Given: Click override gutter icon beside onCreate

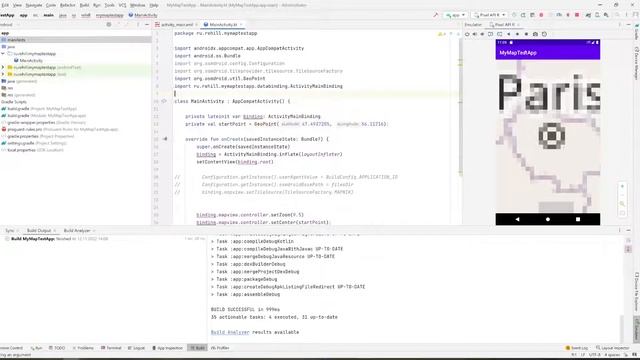Looking at the screenshot, I should point(165,139).
